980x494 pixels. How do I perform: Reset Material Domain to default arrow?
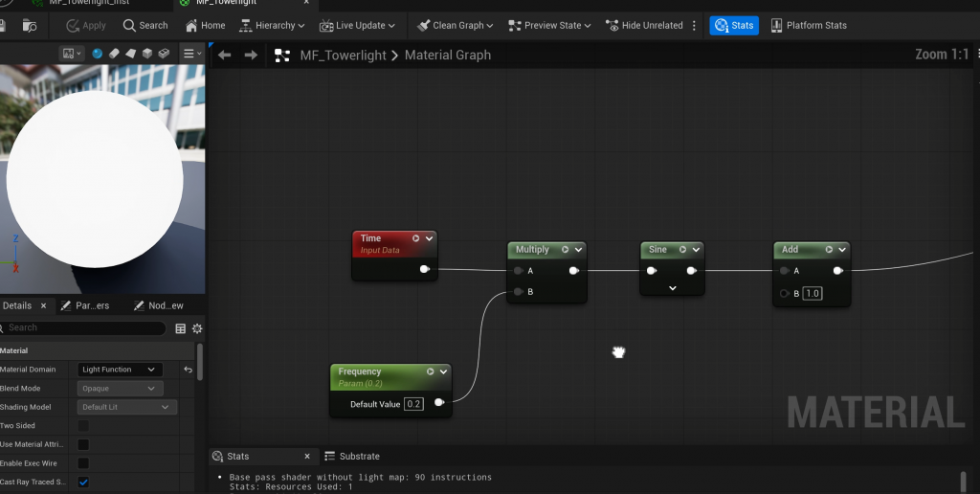click(x=189, y=370)
